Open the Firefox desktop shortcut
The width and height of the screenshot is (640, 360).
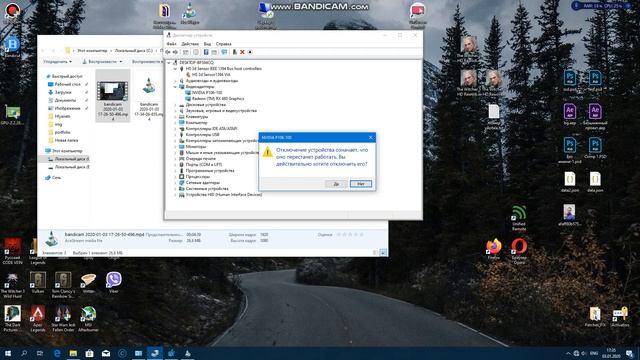tap(493, 249)
